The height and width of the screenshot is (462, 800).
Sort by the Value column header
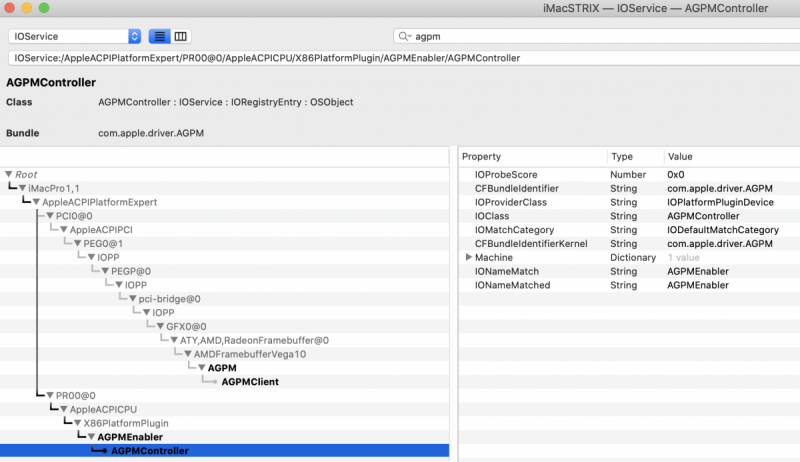[732, 157]
